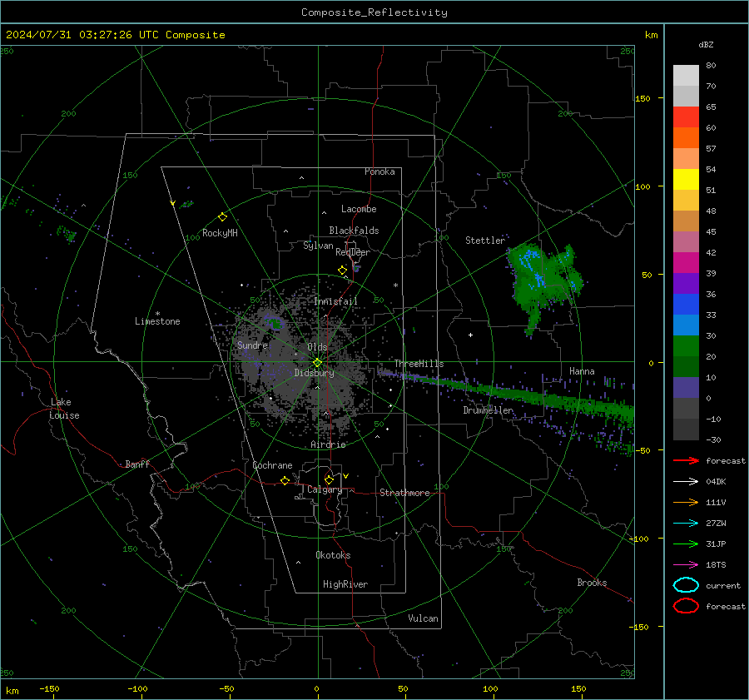
Task: Click the Olds town label
Action: (317, 347)
